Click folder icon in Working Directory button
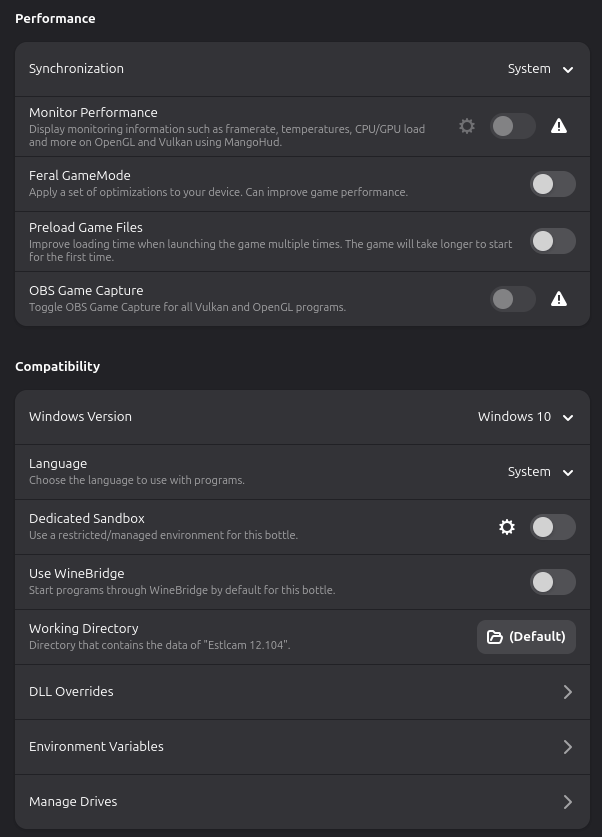Image resolution: width=602 pixels, height=837 pixels. (494, 637)
